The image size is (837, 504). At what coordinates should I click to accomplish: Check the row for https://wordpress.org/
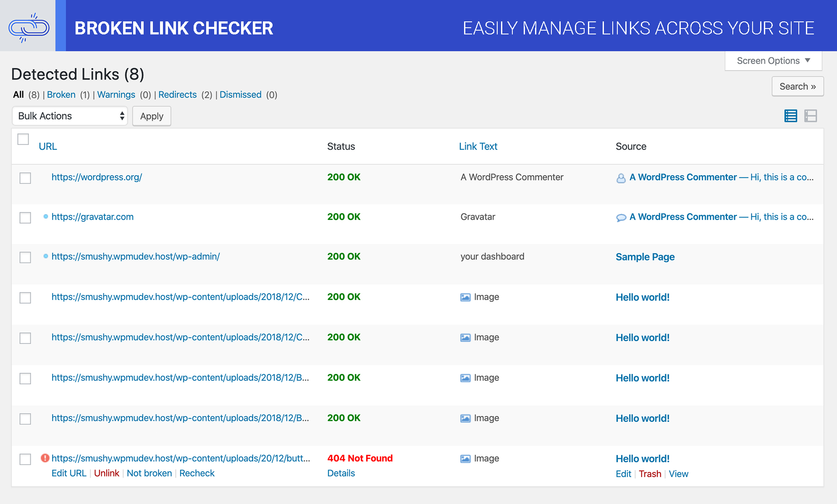[x=25, y=178]
